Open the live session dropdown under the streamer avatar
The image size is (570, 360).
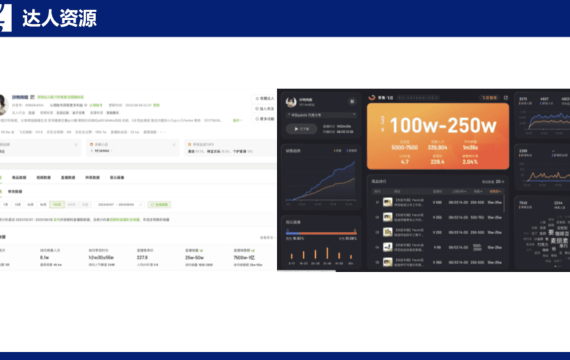point(321,115)
